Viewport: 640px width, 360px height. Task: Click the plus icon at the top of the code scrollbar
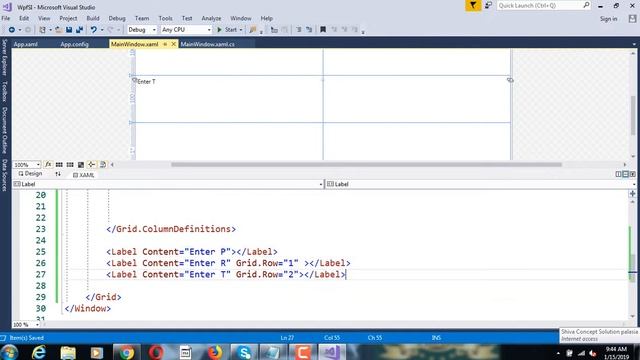(632, 193)
